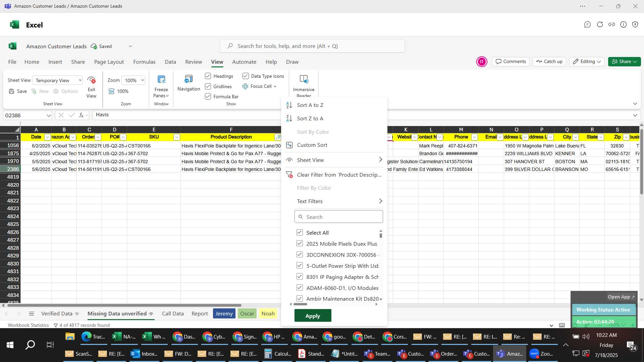Open File Explorer from taskbar
This screenshot has width=644, height=362.
(70, 337)
